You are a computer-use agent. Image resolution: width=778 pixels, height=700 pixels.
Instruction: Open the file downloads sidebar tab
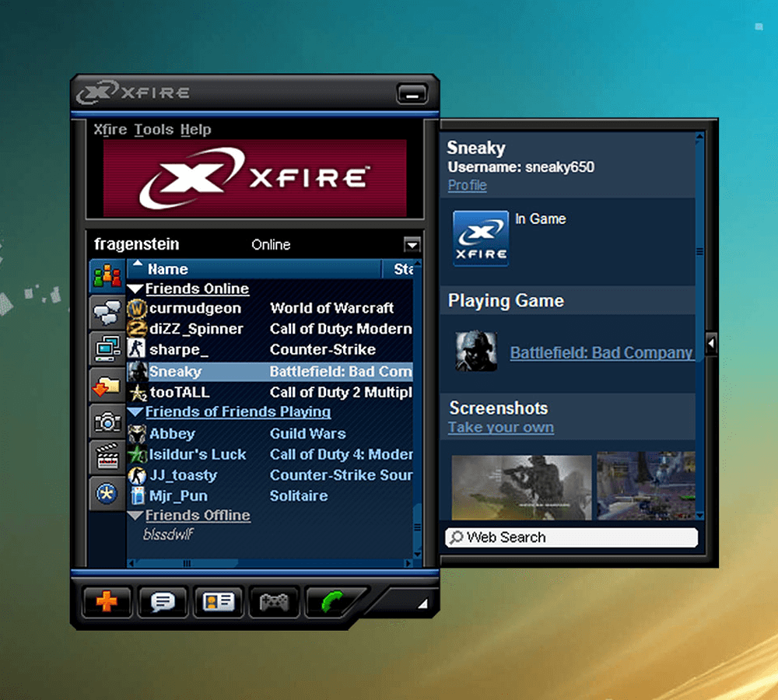[107, 386]
